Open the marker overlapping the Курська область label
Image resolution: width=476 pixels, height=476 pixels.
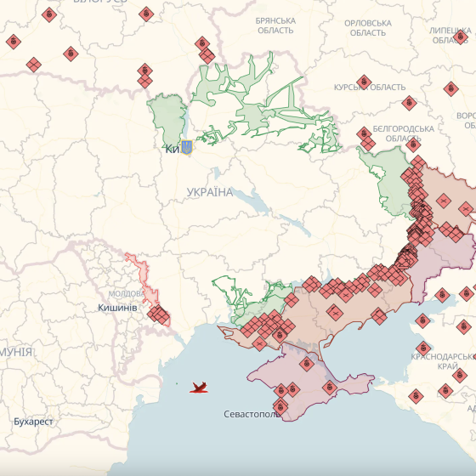pyautogui.click(x=364, y=82)
